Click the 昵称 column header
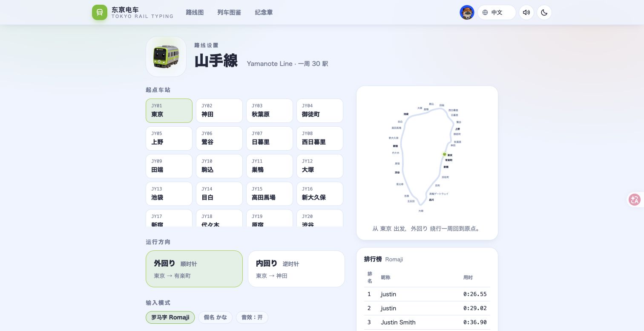Viewport: 644px width, 331px height. 385,278
